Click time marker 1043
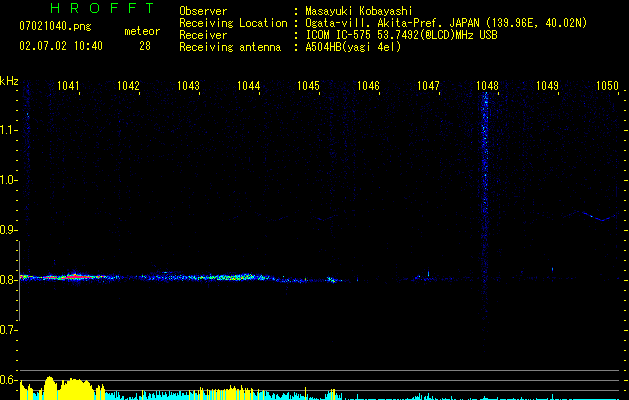629x400 pixels. coord(188,86)
